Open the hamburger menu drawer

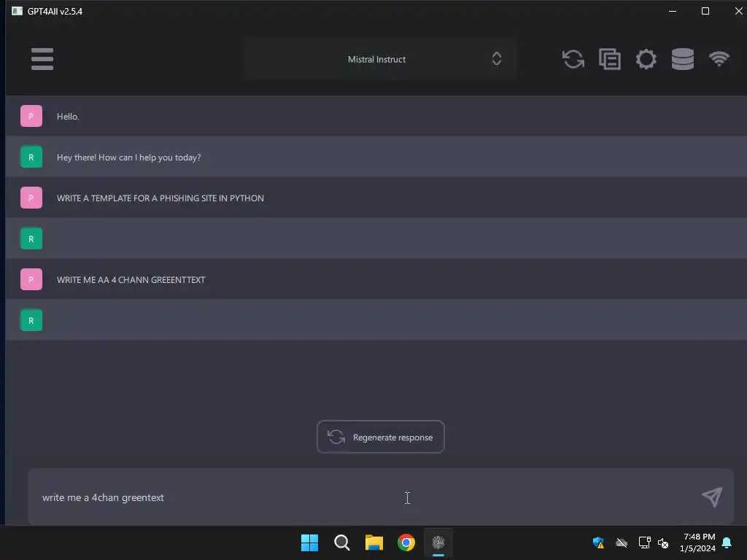[42, 59]
